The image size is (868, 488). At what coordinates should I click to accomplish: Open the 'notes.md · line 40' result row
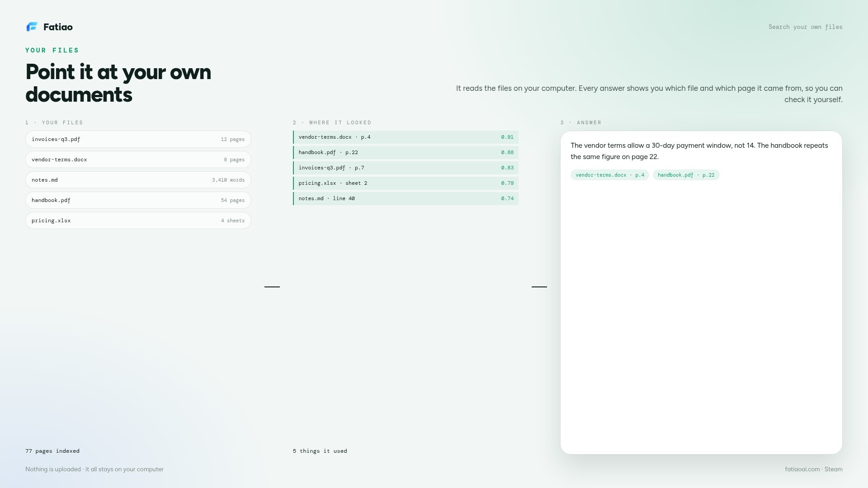[x=406, y=198]
